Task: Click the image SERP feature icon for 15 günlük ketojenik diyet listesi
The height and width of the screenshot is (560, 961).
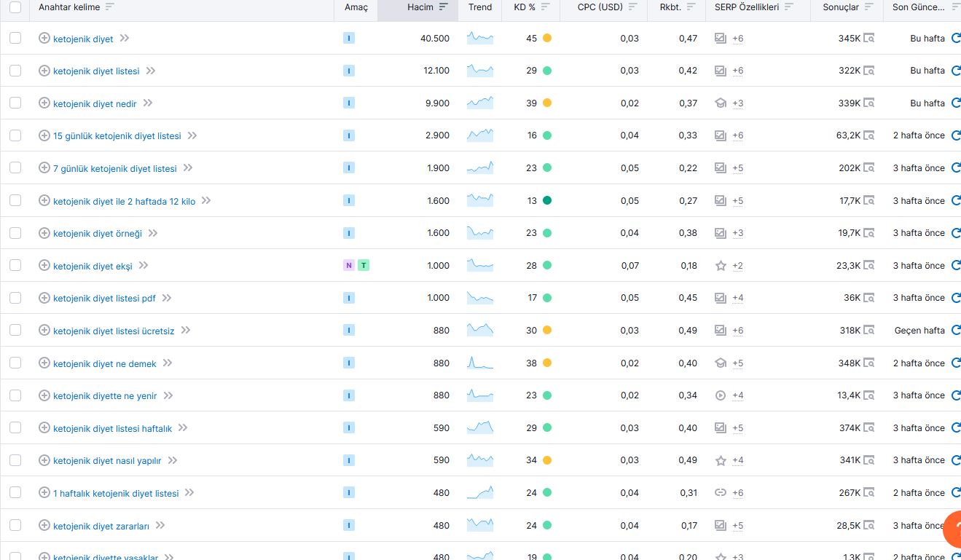Action: coord(721,135)
